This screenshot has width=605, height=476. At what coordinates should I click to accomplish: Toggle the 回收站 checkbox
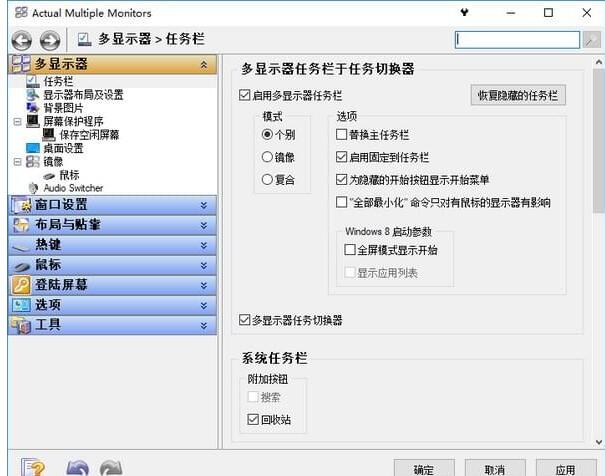[x=253, y=419]
